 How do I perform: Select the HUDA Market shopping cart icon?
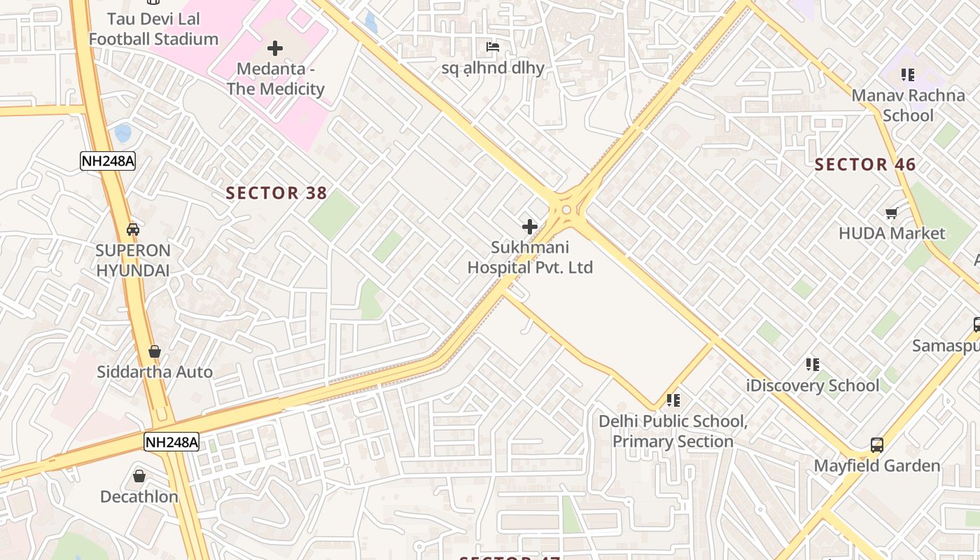(x=891, y=212)
